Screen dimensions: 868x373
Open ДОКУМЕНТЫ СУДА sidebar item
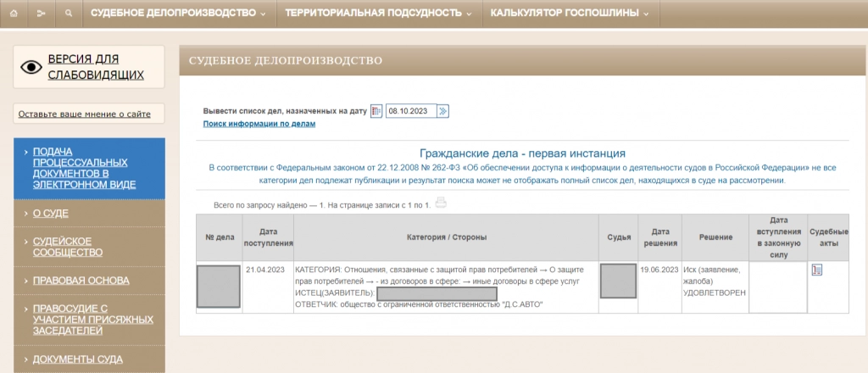coord(88,359)
